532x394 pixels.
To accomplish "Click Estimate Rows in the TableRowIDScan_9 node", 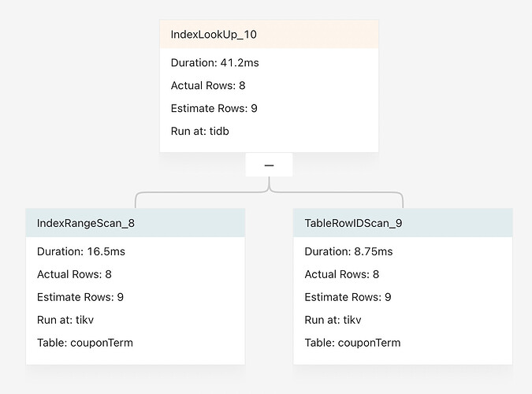I will click(x=348, y=297).
